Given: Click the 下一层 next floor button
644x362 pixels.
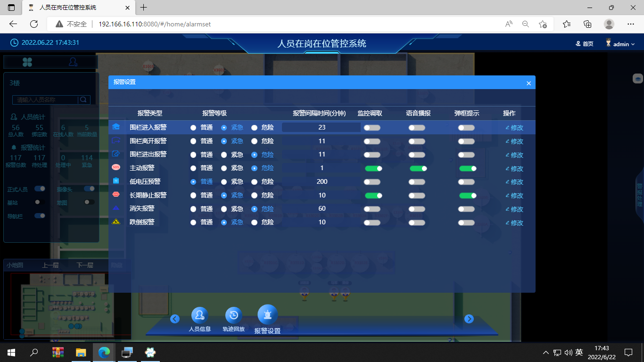Looking at the screenshot, I should coord(85,265).
